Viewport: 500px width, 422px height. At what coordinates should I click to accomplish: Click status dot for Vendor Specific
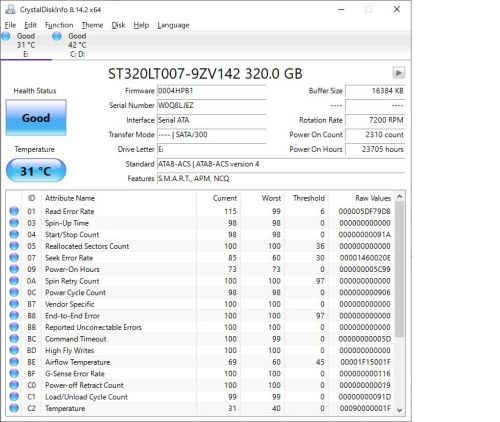pos(14,304)
